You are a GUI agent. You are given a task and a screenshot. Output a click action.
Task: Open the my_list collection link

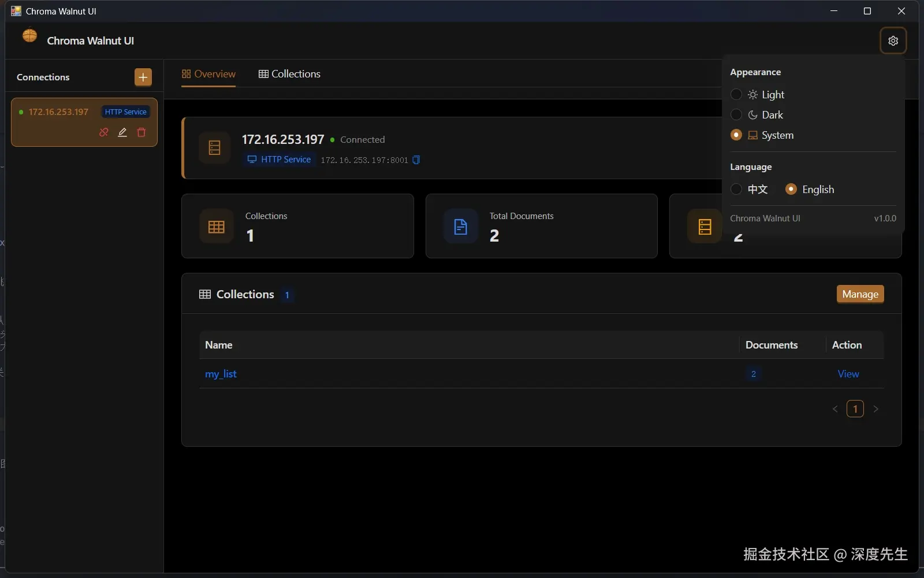[x=222, y=374]
